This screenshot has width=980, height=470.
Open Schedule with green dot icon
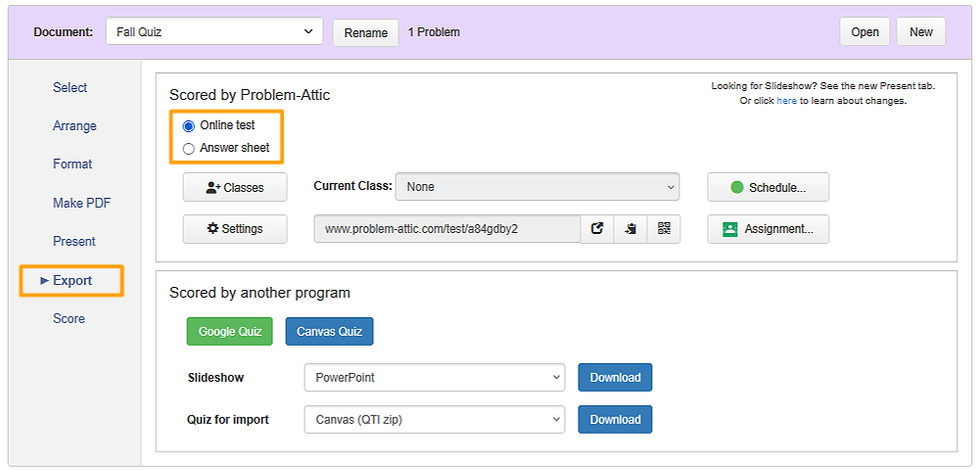(769, 187)
